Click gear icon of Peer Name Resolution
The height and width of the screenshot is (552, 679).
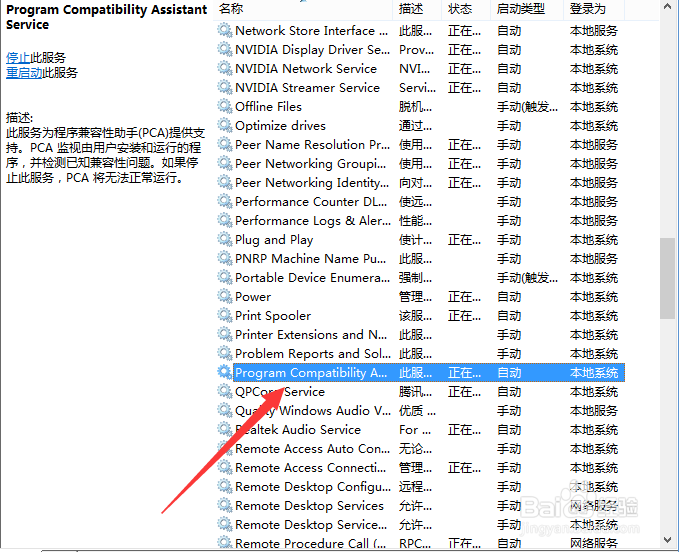point(224,145)
